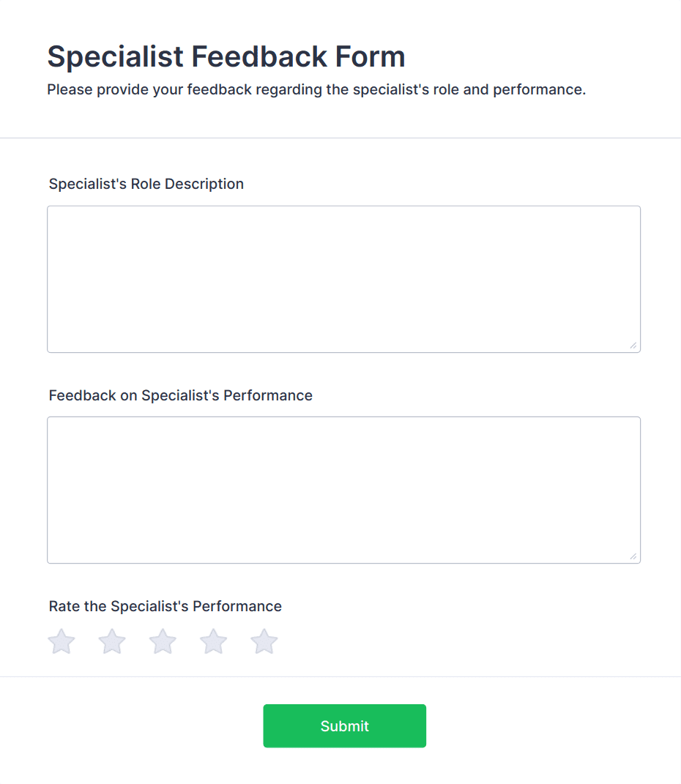Focus the Specialist's Role Description text area

(343, 279)
